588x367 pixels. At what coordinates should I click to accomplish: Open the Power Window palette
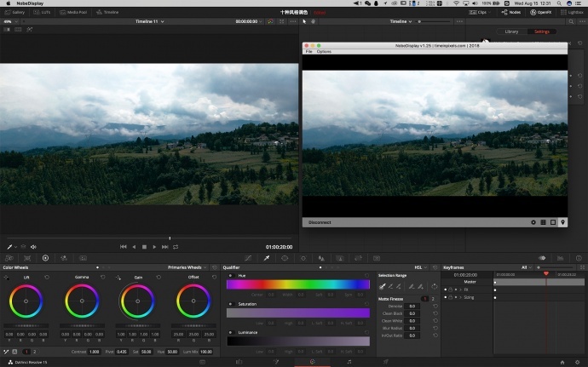pyautogui.click(x=285, y=258)
